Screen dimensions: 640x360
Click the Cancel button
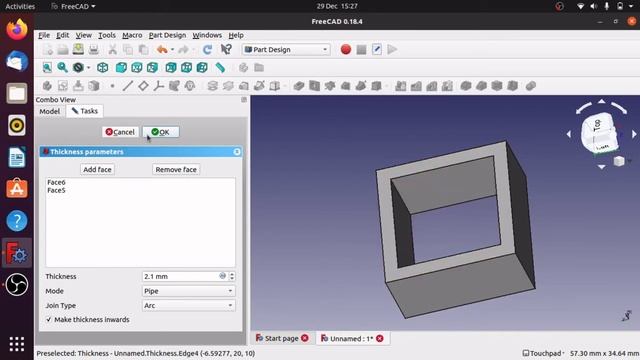(120, 132)
